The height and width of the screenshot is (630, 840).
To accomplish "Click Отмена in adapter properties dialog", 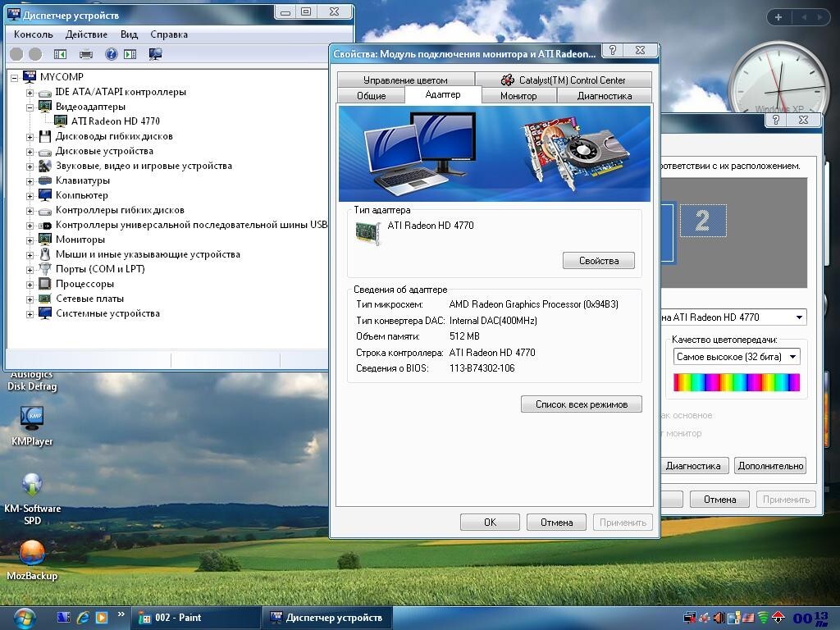I will [556, 523].
